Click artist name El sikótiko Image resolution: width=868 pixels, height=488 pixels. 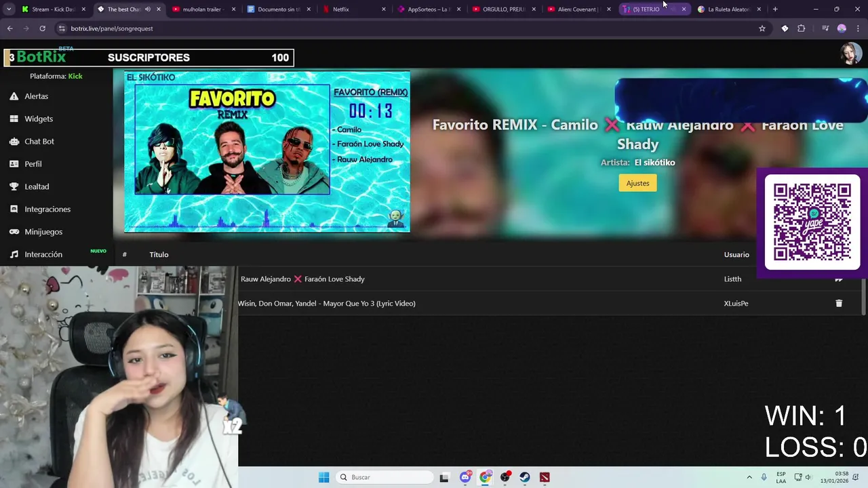(654, 163)
